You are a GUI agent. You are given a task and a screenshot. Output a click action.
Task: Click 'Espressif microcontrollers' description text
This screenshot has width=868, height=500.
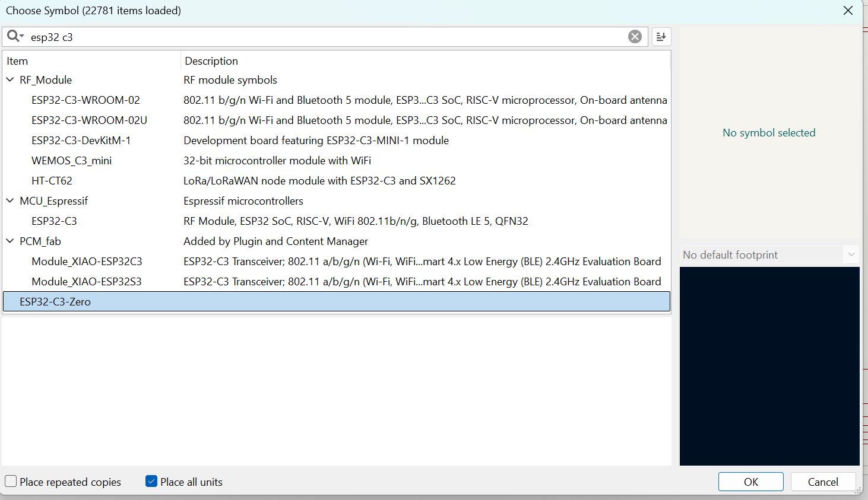(243, 201)
